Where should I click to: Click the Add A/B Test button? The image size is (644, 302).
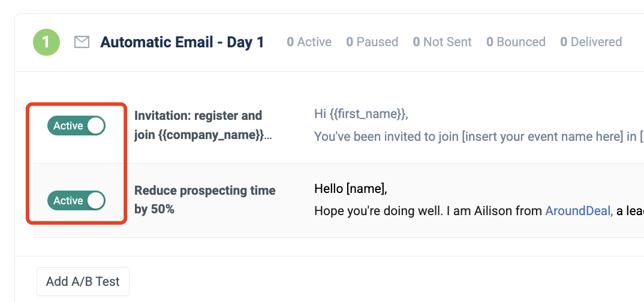[83, 281]
